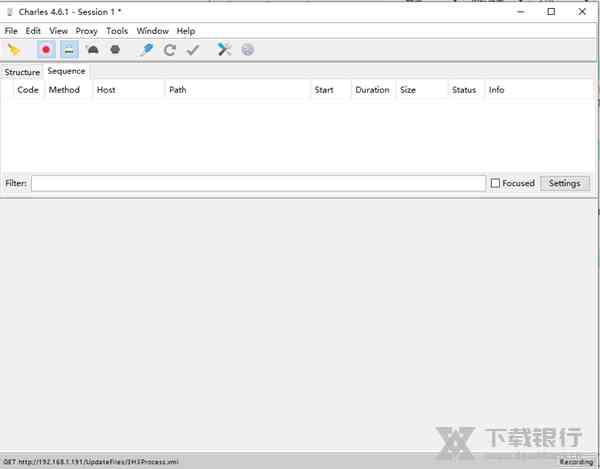Click the Settings button beside Filter
Image resolution: width=600 pixels, height=469 pixels.
[x=565, y=183]
